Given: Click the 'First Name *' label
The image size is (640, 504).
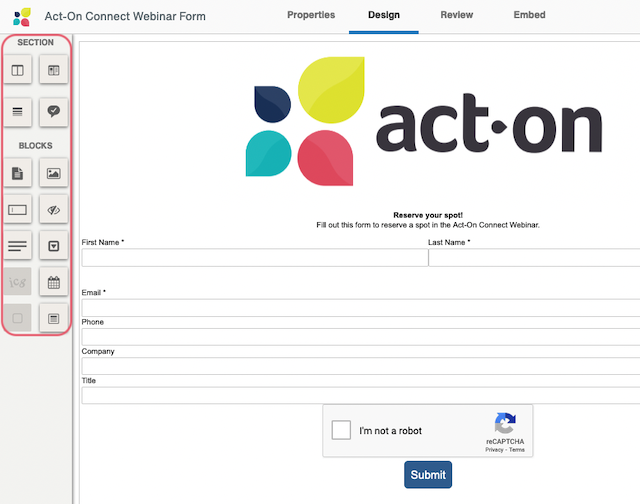Looking at the screenshot, I should [x=102, y=242].
